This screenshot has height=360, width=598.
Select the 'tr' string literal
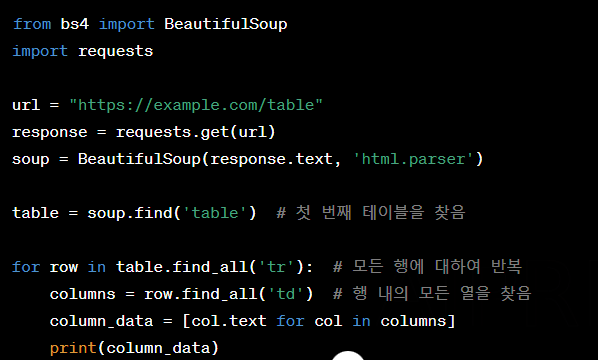(276, 267)
